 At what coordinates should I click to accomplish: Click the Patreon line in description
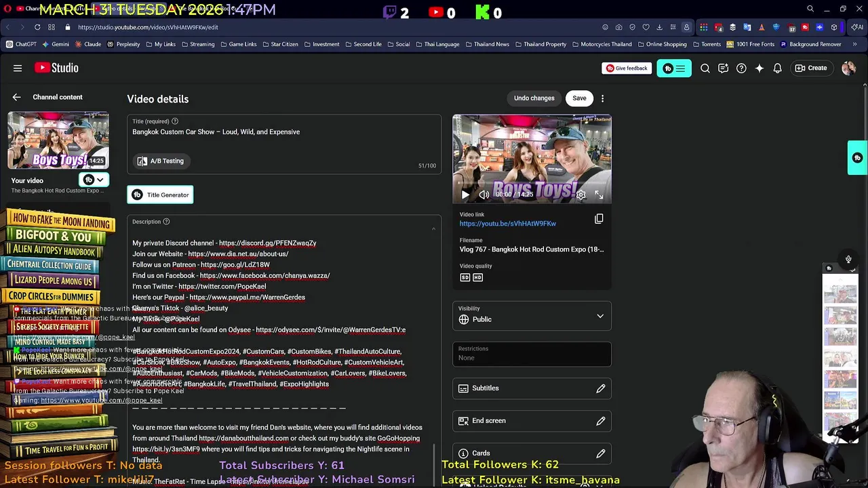[201, 264]
